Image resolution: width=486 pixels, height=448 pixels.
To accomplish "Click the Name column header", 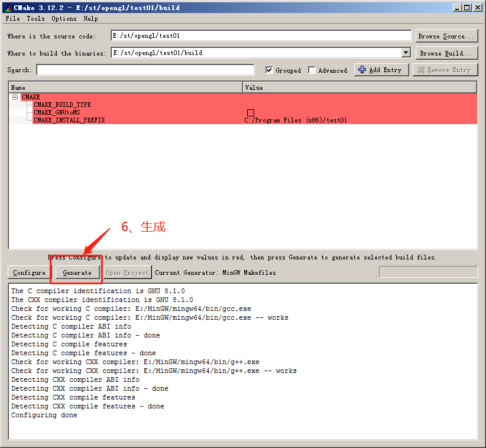I will 125,87.
